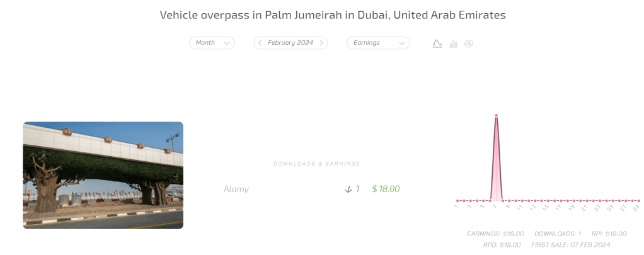The height and width of the screenshot is (255, 644).
Task: Switch to the line chart view
Action: [x=437, y=43]
